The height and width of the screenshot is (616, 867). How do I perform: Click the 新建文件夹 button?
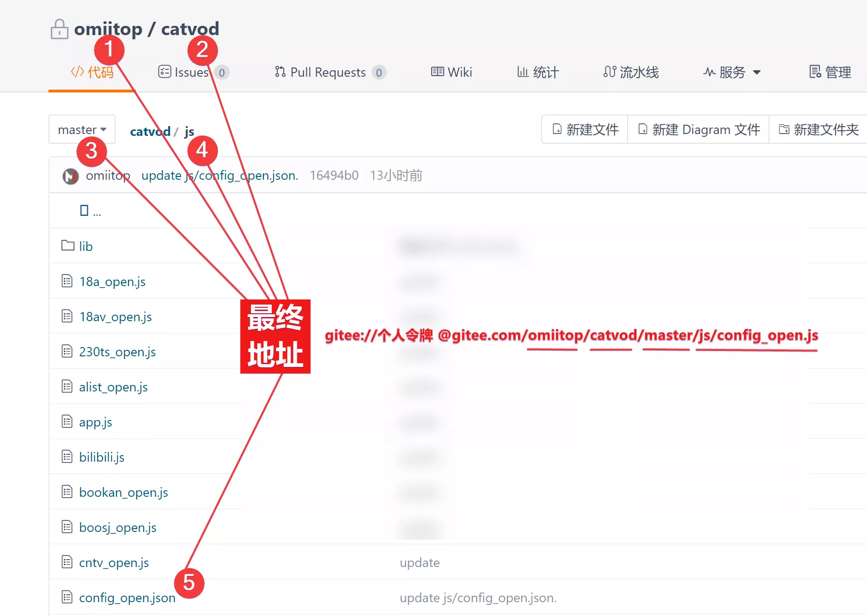[x=818, y=129]
